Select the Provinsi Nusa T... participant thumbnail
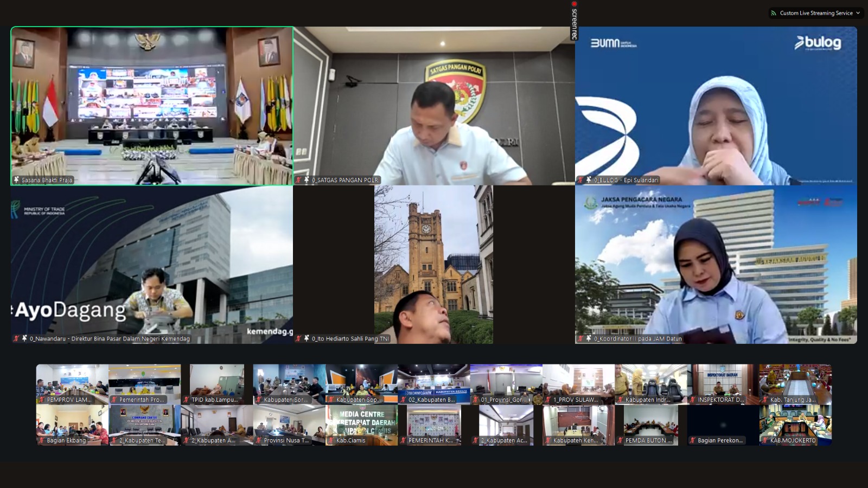Image resolution: width=868 pixels, height=488 pixels. 289,425
